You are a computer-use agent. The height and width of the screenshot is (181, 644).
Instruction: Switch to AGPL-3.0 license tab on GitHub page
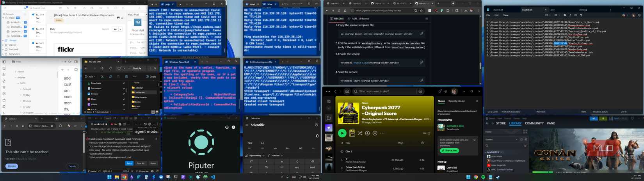[x=358, y=18]
